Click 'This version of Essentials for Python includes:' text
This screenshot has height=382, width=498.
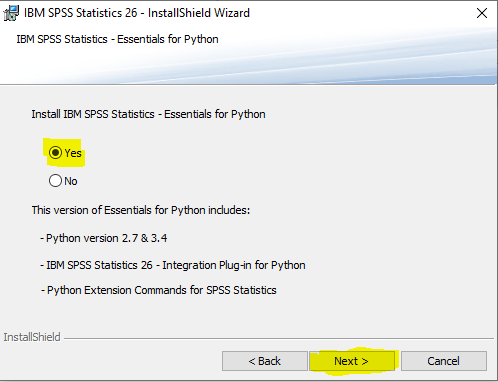coord(141,210)
